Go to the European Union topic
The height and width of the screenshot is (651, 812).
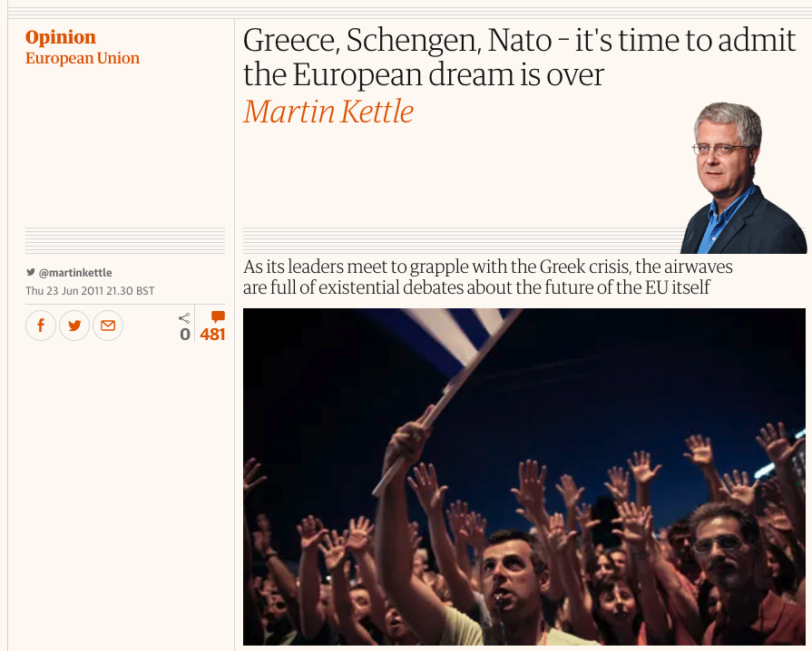(x=83, y=58)
